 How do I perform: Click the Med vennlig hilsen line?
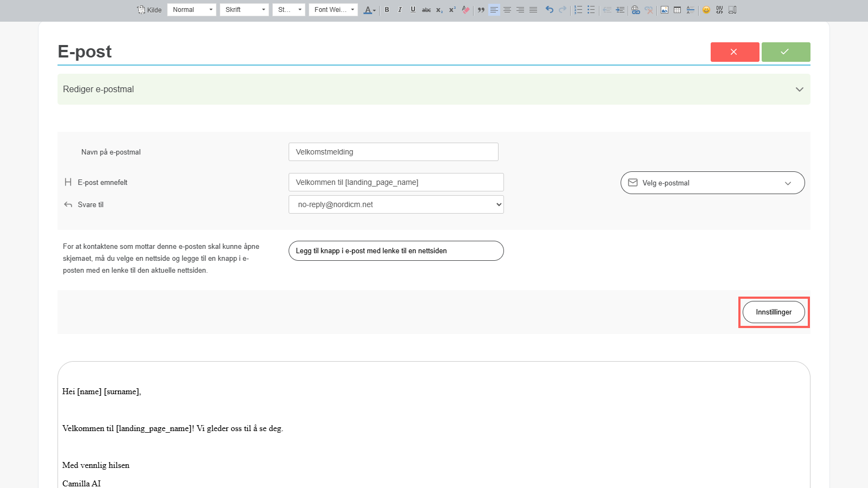95,465
